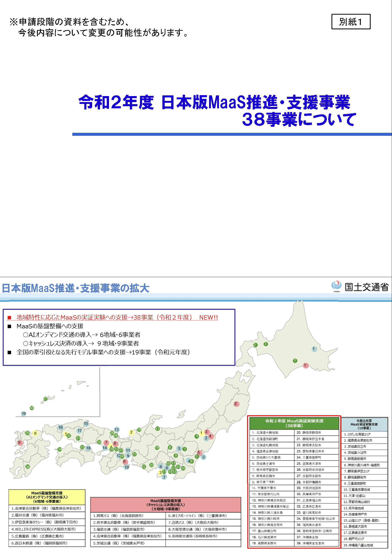Click the 別紙1 box

pos(350,22)
